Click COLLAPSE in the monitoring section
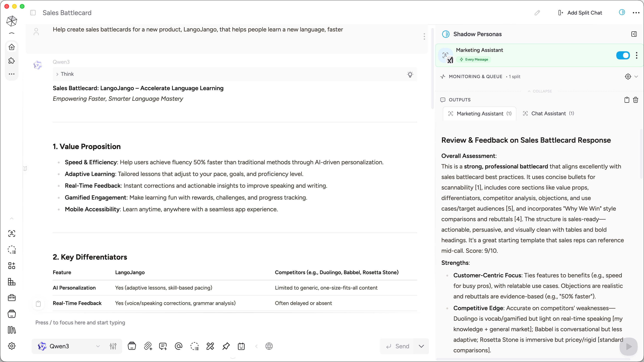The width and height of the screenshot is (644, 362). click(540, 91)
